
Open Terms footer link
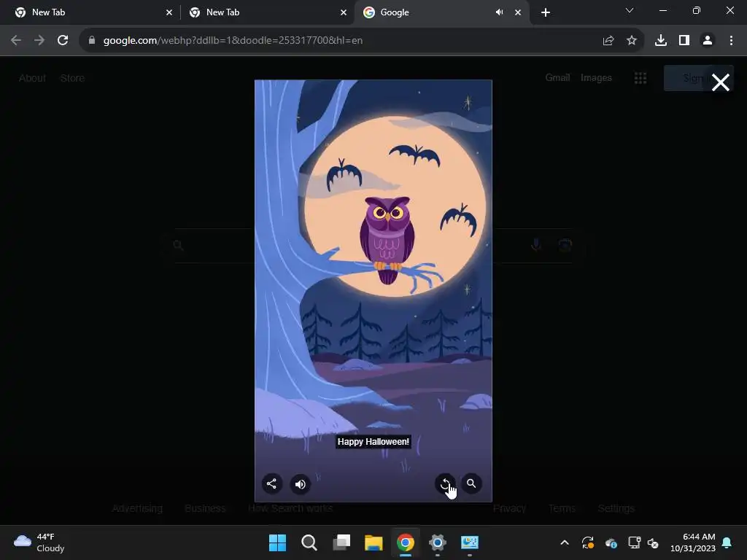562,508
